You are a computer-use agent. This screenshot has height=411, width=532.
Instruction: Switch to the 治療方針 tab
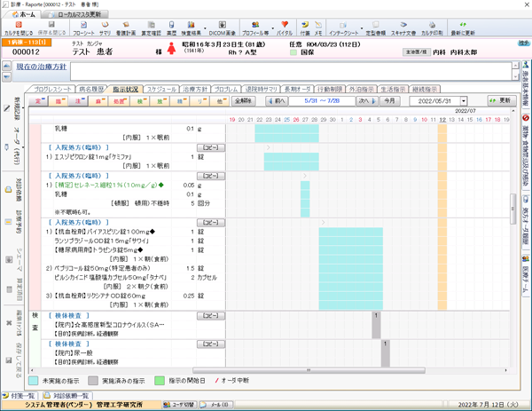(195, 90)
